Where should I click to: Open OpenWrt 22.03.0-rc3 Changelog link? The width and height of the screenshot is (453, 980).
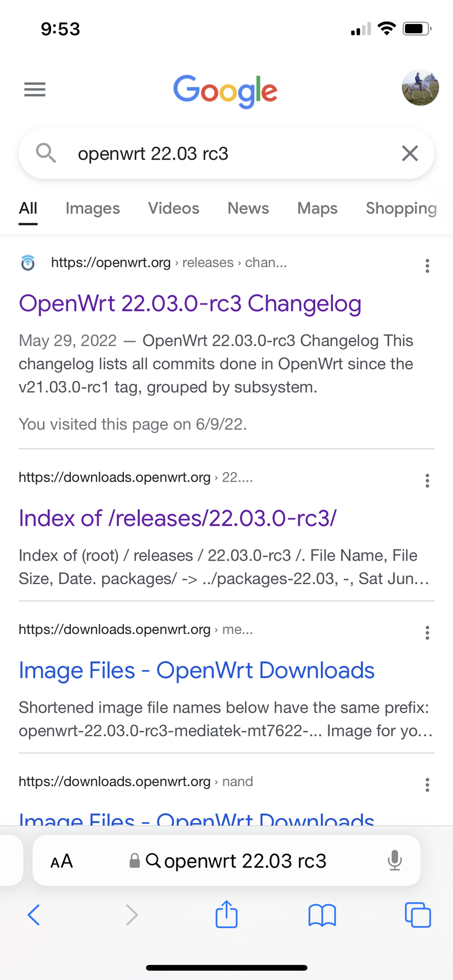190,303
